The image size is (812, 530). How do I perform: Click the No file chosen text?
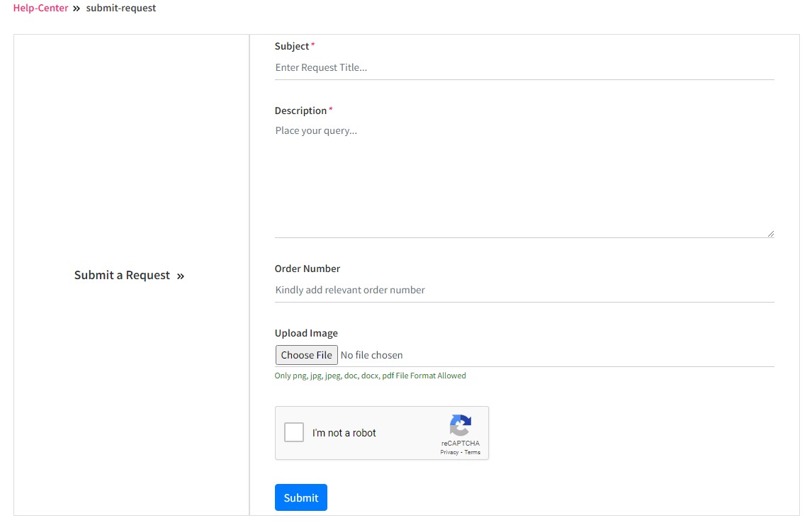tap(371, 355)
